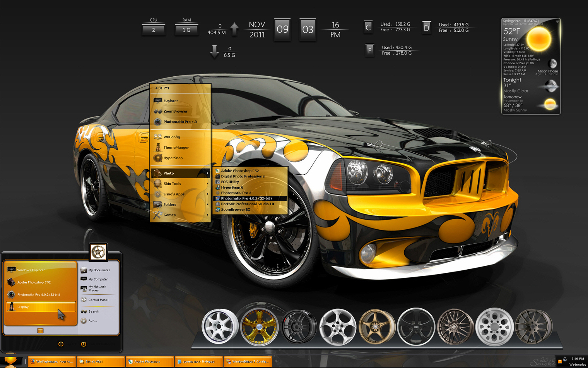Expand the Games submenu arrow
The image size is (588, 368).
pos(208,215)
